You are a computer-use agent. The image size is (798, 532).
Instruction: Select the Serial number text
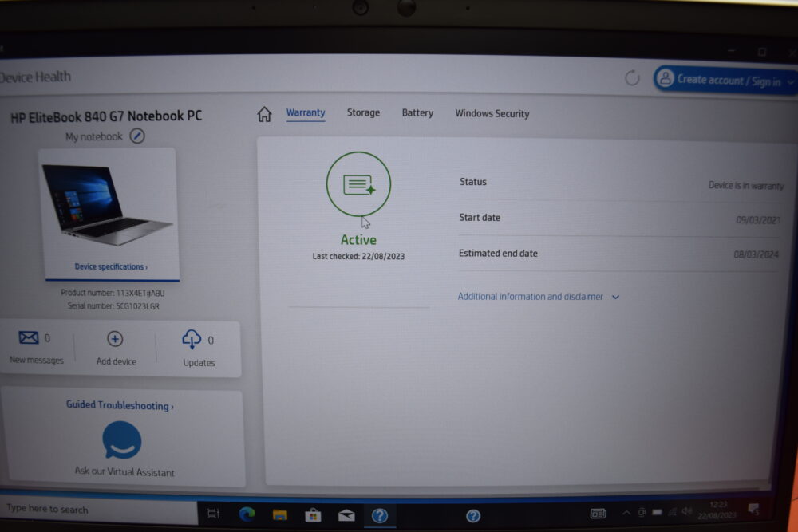(x=113, y=306)
